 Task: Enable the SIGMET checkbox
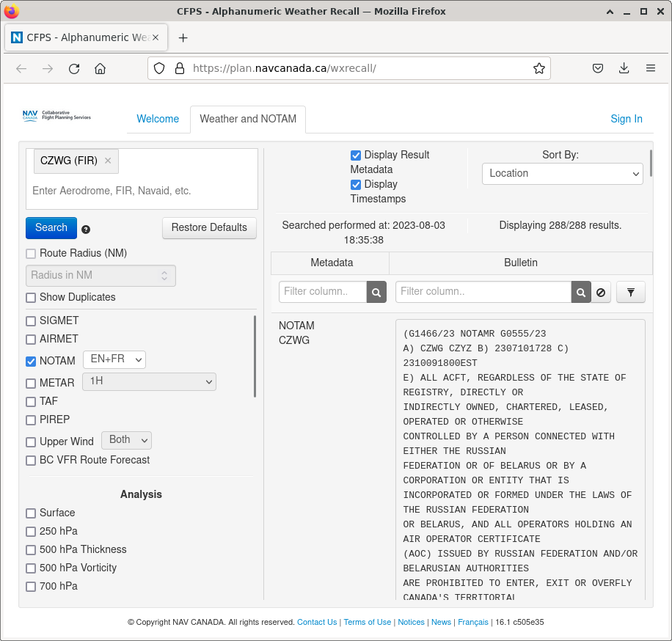pyautogui.click(x=31, y=321)
